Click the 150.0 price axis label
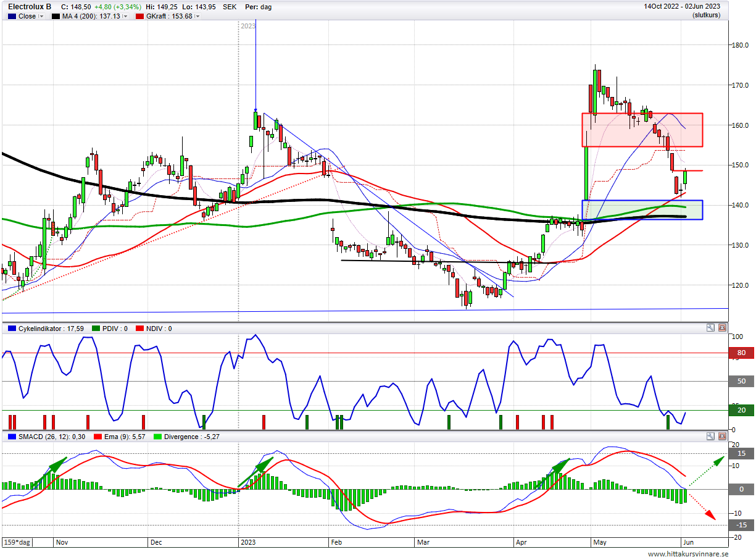 (741, 165)
